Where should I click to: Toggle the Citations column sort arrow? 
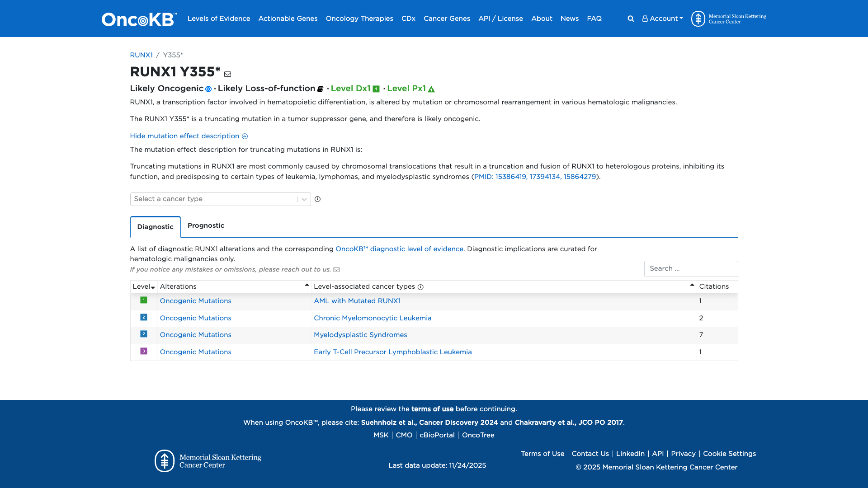click(x=692, y=285)
